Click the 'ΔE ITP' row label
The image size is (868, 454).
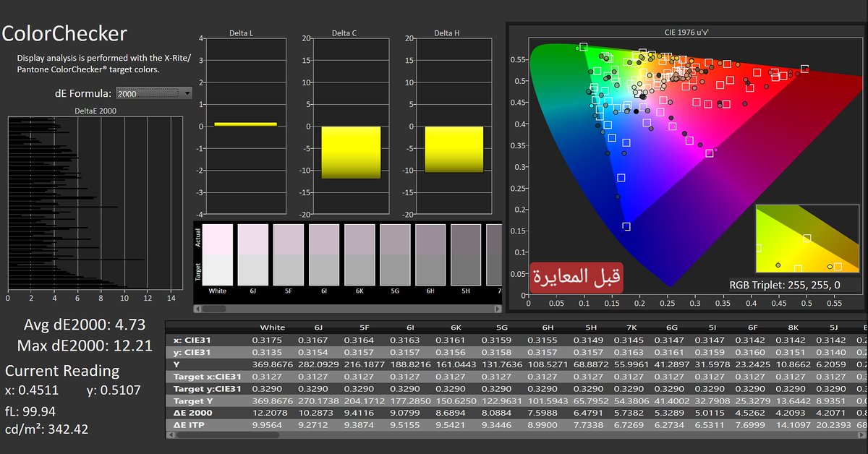pos(190,424)
